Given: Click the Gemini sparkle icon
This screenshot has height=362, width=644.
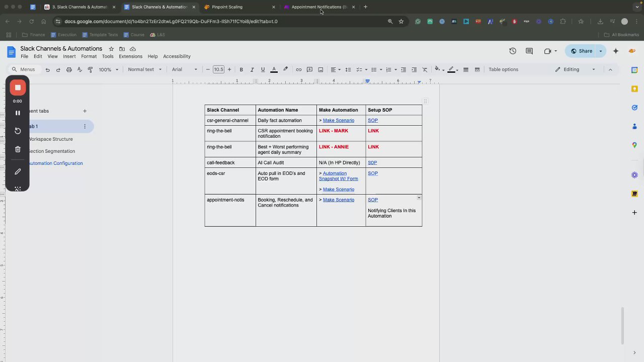Looking at the screenshot, I should click(x=616, y=51).
